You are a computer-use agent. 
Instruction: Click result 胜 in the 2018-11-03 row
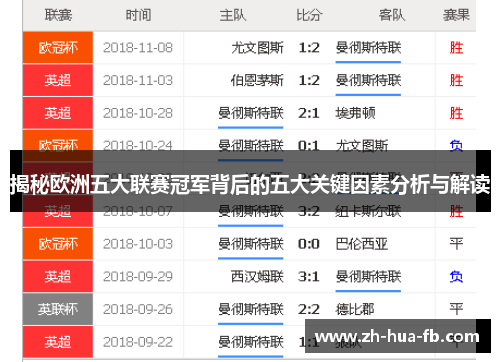click(456, 81)
